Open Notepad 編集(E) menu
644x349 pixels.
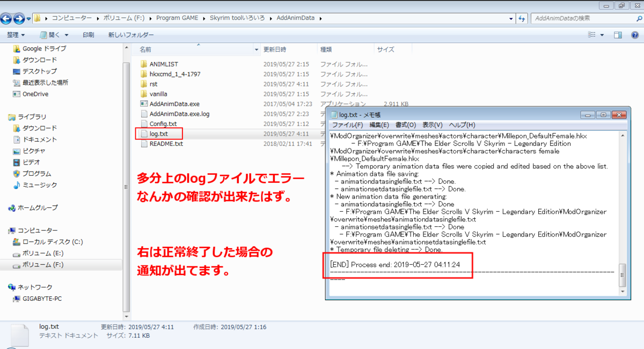tap(379, 125)
